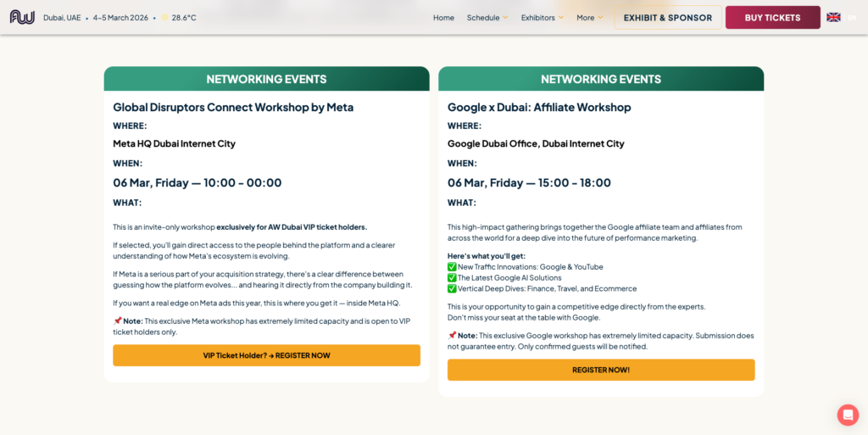Click the pushpin icon in Meta note

click(117, 321)
